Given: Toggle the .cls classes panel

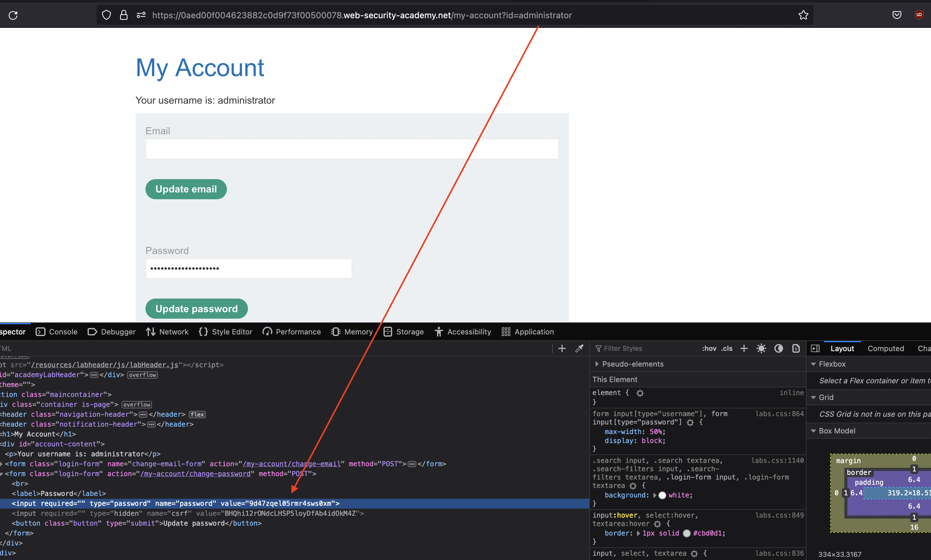Looking at the screenshot, I should [726, 348].
